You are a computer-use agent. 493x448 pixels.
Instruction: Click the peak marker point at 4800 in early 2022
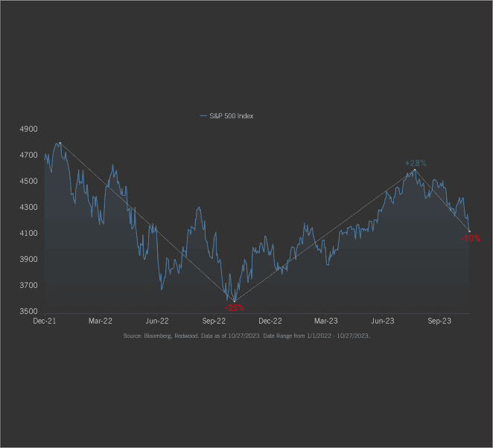(x=60, y=143)
